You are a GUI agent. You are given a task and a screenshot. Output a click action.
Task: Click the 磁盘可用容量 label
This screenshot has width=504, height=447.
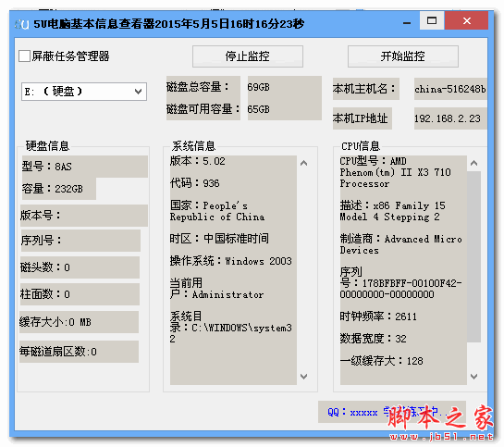[203, 109]
